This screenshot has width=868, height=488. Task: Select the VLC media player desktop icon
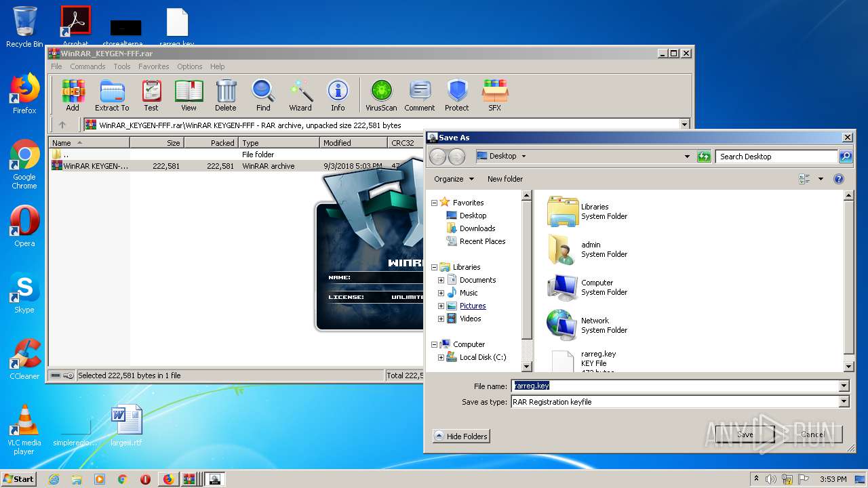[x=24, y=430]
